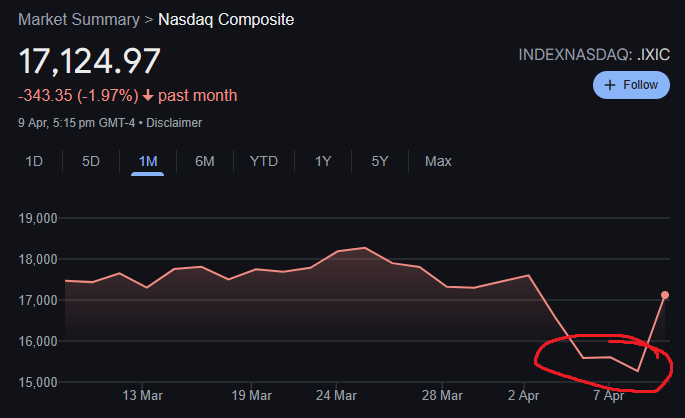Image resolution: width=685 pixels, height=418 pixels.
Task: Click the 9 Apr, 5:15 pm timestamp
Action: pos(76,123)
